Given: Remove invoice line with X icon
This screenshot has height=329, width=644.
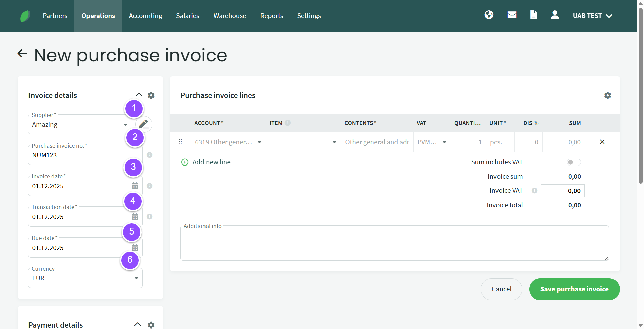Looking at the screenshot, I should click(x=602, y=142).
